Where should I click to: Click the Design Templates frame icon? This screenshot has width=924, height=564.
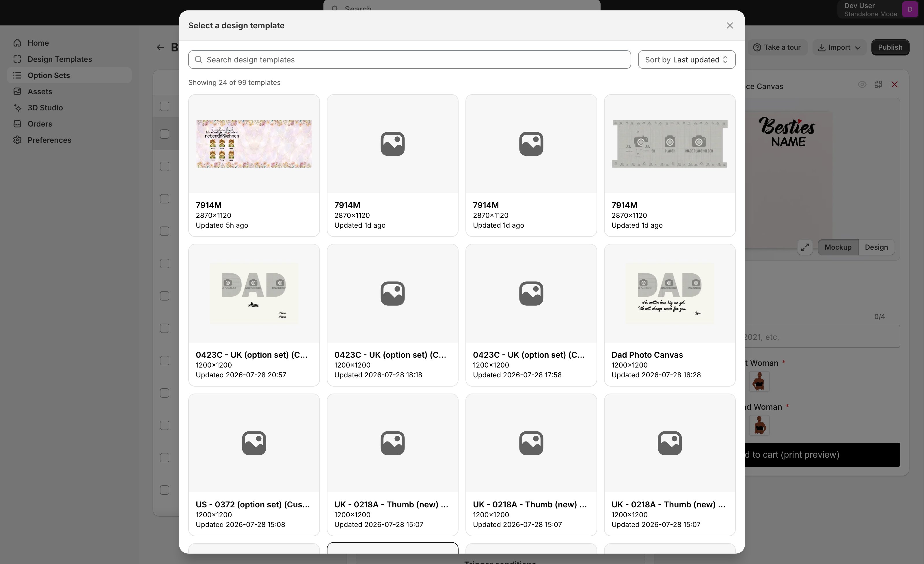[17, 59]
